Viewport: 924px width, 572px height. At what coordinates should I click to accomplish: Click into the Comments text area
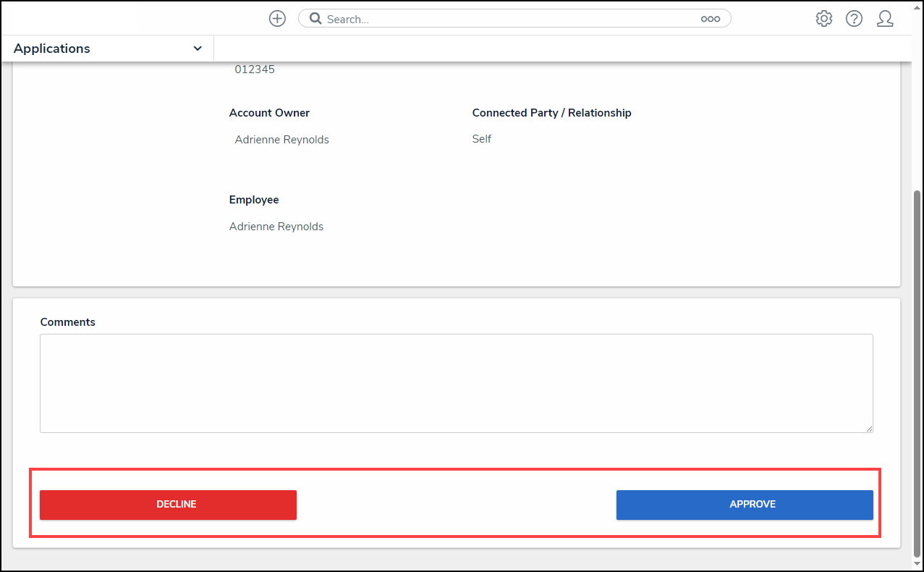coord(456,383)
